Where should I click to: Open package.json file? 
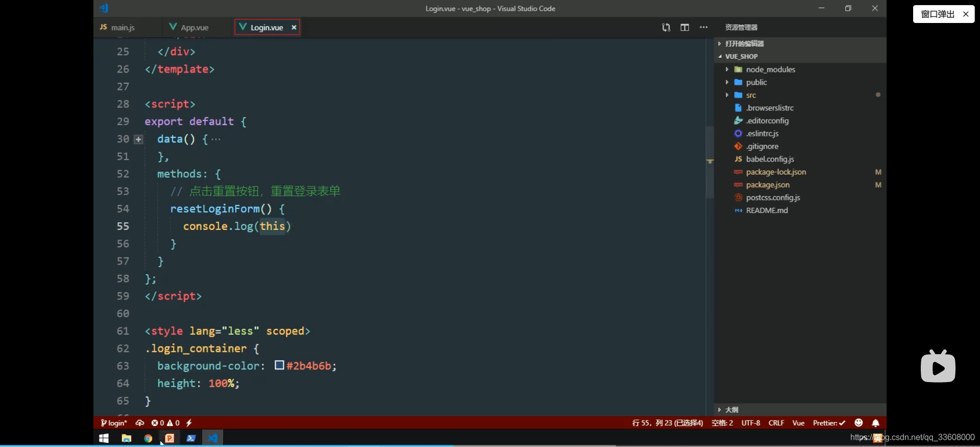click(x=799, y=185)
